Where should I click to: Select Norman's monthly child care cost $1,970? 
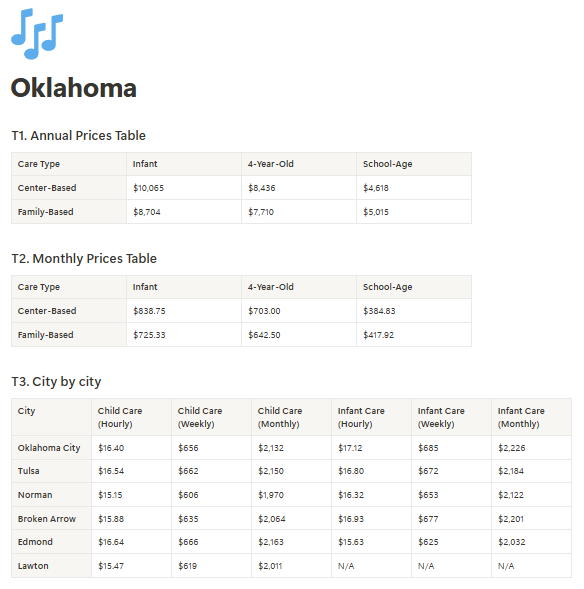[291, 495]
